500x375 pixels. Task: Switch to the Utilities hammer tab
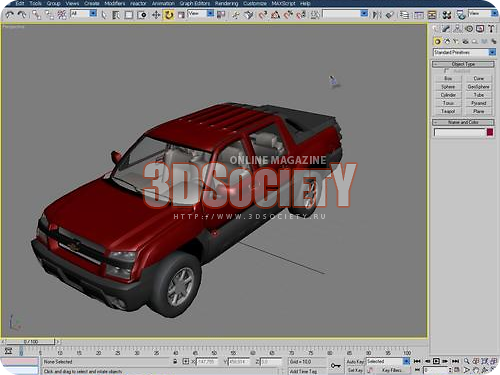point(491,29)
